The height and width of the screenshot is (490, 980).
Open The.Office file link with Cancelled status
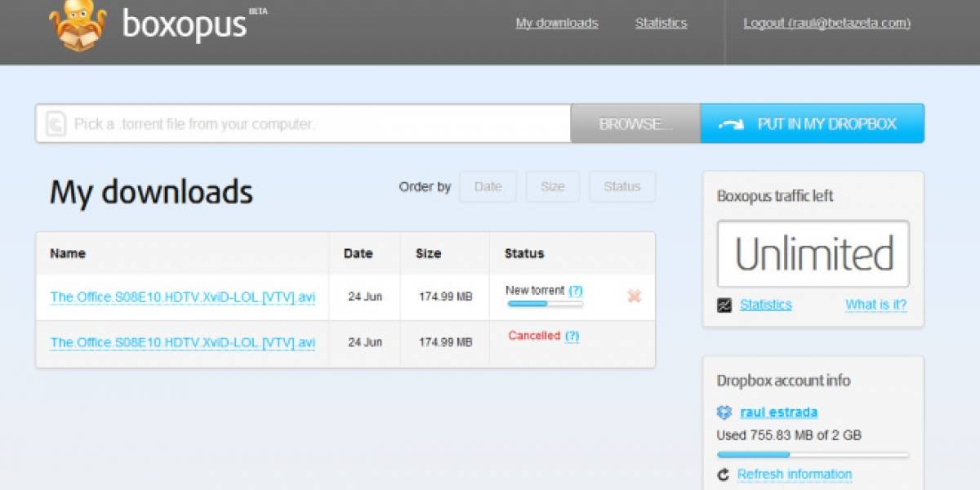183,343
